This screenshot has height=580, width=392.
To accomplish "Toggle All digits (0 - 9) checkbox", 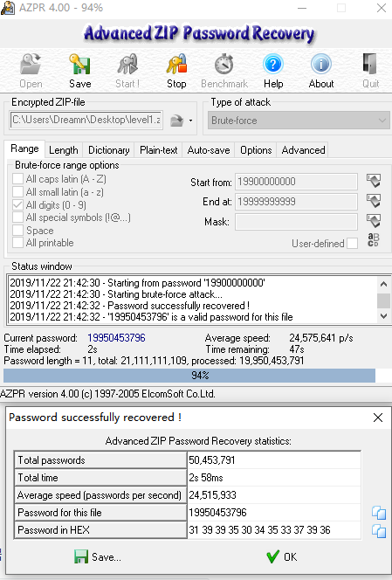I will 17,204.
